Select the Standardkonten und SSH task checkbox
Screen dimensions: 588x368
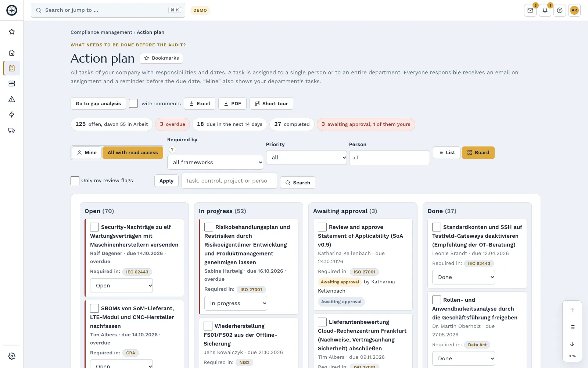[x=437, y=227]
